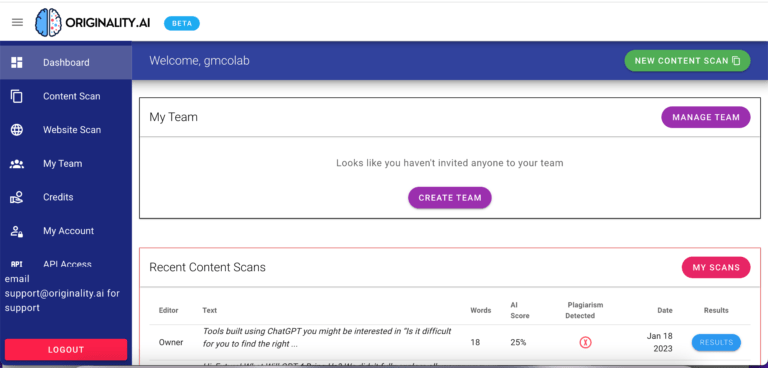Click the Originality.AI brain logo
768x368 pixels.
coord(49,23)
